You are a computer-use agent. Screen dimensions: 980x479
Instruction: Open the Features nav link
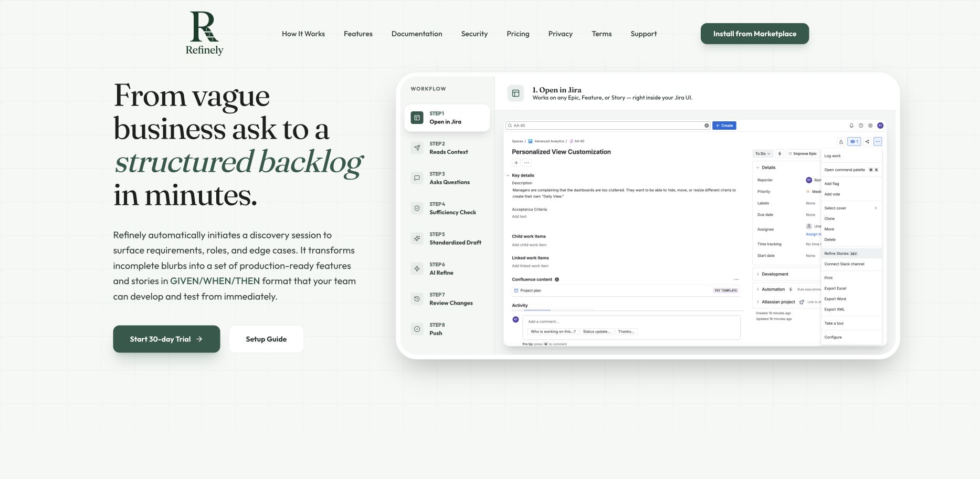358,34
